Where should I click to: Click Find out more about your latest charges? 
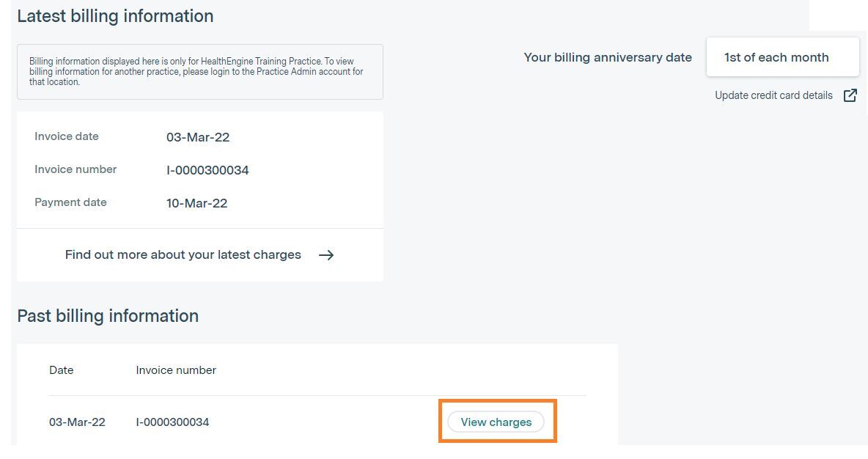tap(183, 255)
